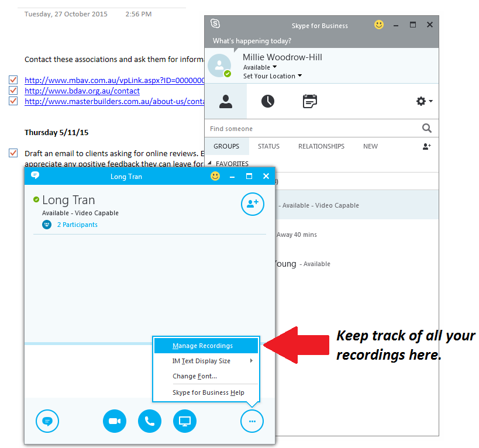Select Manage Recordings from the menu

[x=206, y=346]
